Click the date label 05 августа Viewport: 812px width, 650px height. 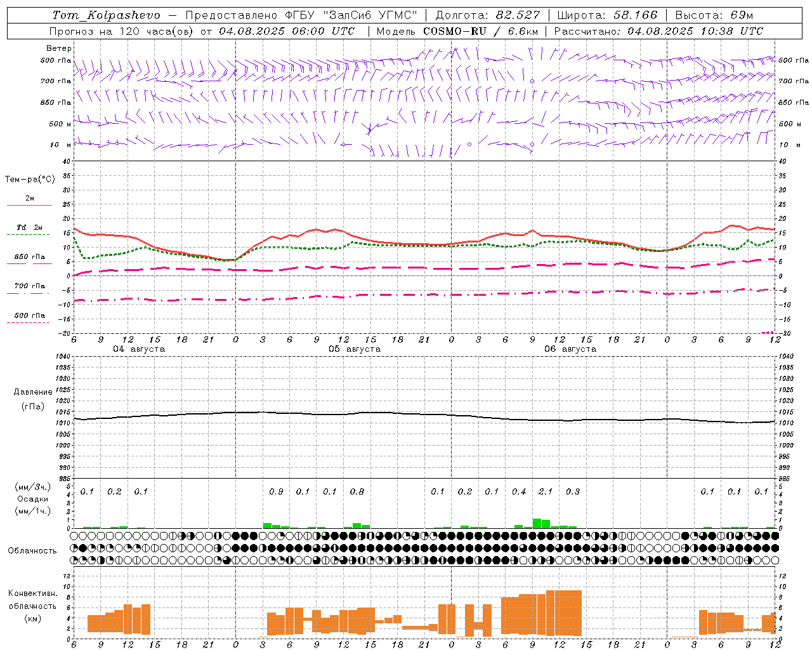(x=355, y=349)
